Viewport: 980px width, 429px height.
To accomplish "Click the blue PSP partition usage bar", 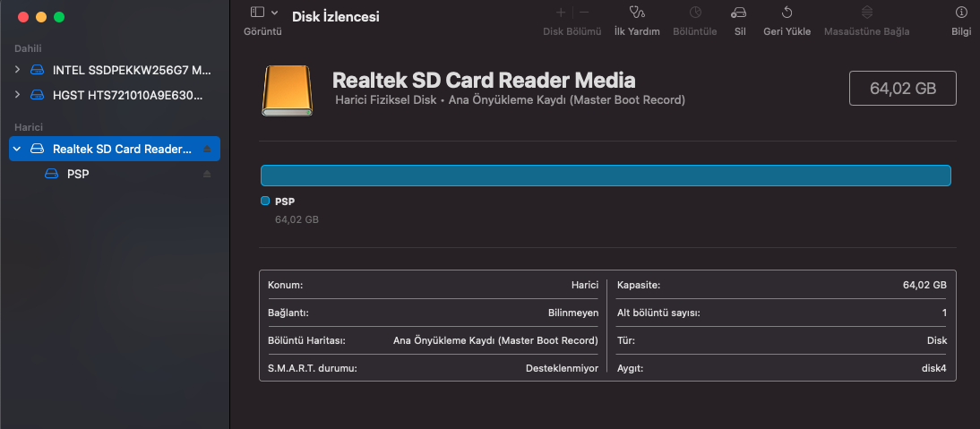I will 605,176.
